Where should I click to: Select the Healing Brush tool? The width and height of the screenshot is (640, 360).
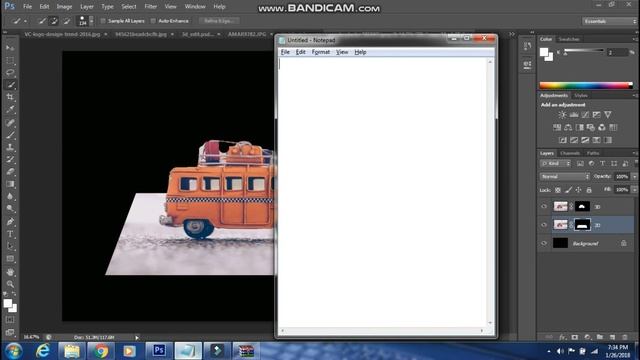(x=10, y=122)
